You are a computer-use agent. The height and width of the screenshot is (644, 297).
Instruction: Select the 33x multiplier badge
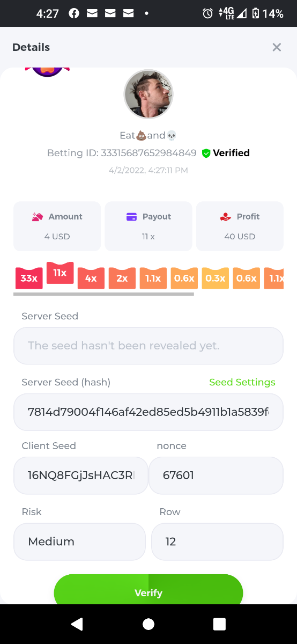coord(29,278)
